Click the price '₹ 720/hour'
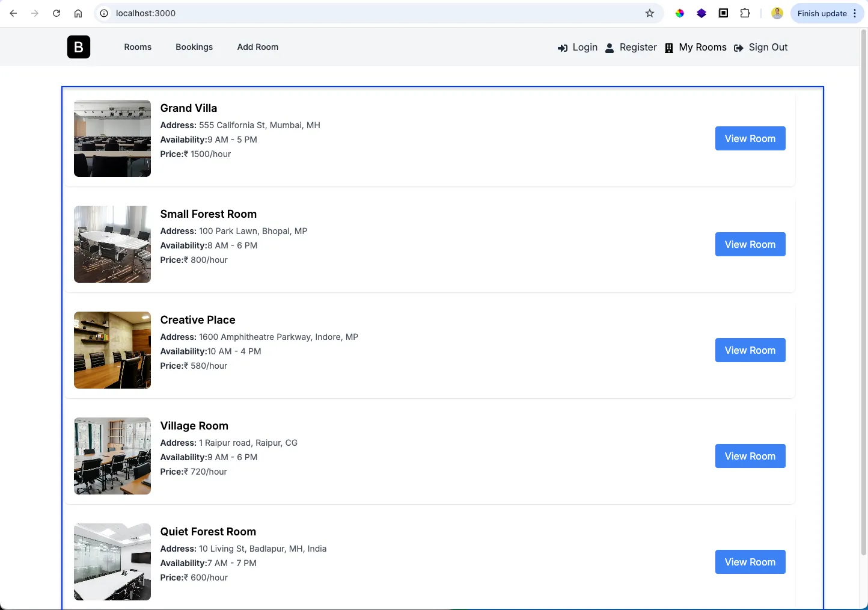 pos(206,472)
